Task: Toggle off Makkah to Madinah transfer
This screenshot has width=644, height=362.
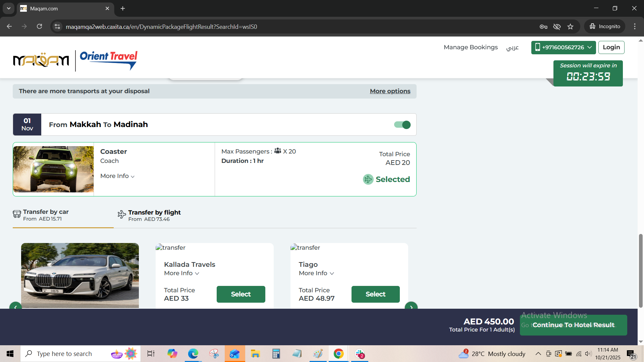Action: [x=402, y=125]
